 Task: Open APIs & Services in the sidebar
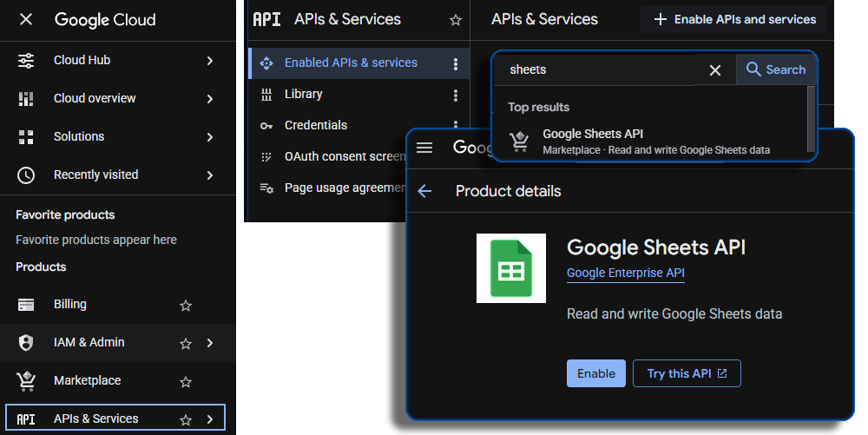(95, 419)
